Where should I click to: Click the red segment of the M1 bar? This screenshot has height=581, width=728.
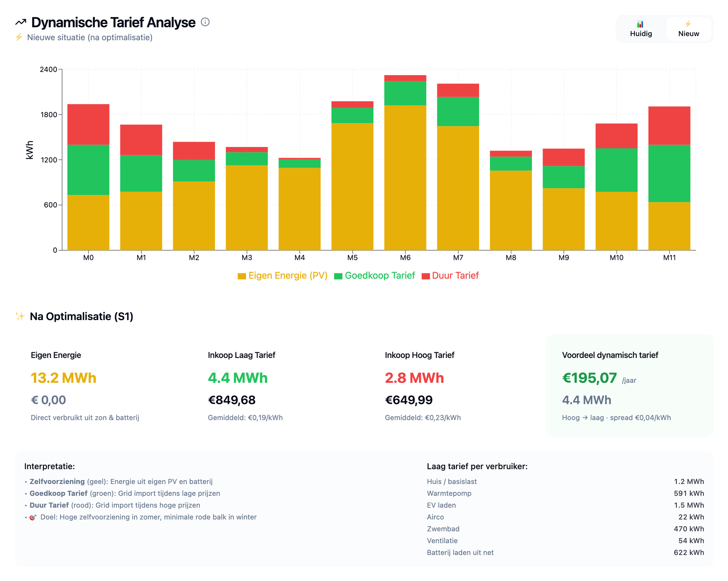[141, 140]
